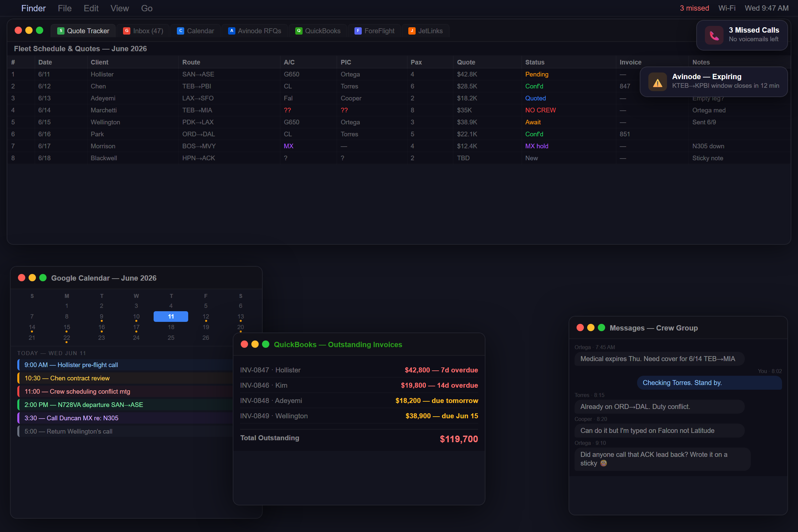Click the red Inbox tab icon

pyautogui.click(x=127, y=31)
